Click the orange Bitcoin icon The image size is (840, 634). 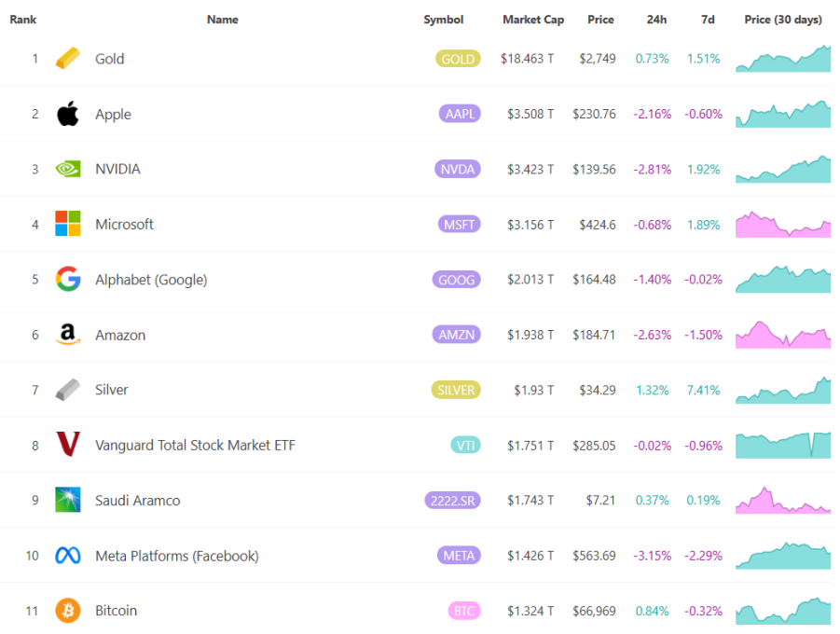point(68,611)
